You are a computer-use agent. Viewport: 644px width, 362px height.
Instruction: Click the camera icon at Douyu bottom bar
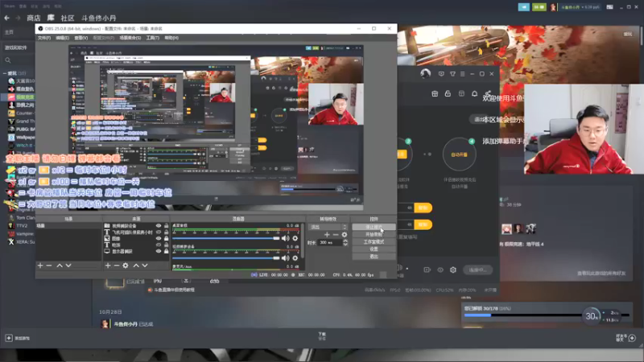(427, 269)
